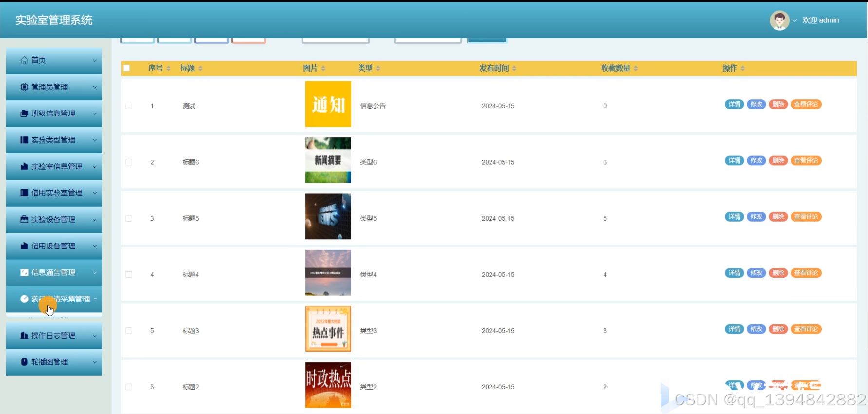
Task: Click 详情 button for row 测试
Action: [734, 104]
